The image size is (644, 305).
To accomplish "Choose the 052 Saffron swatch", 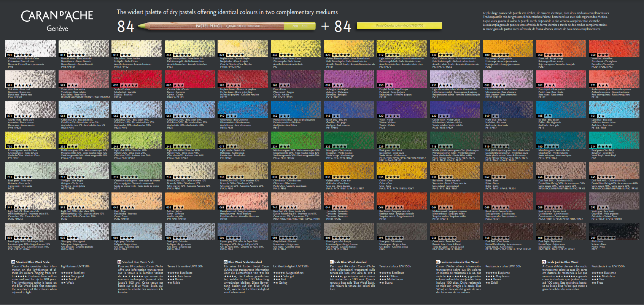I will coord(190,201).
